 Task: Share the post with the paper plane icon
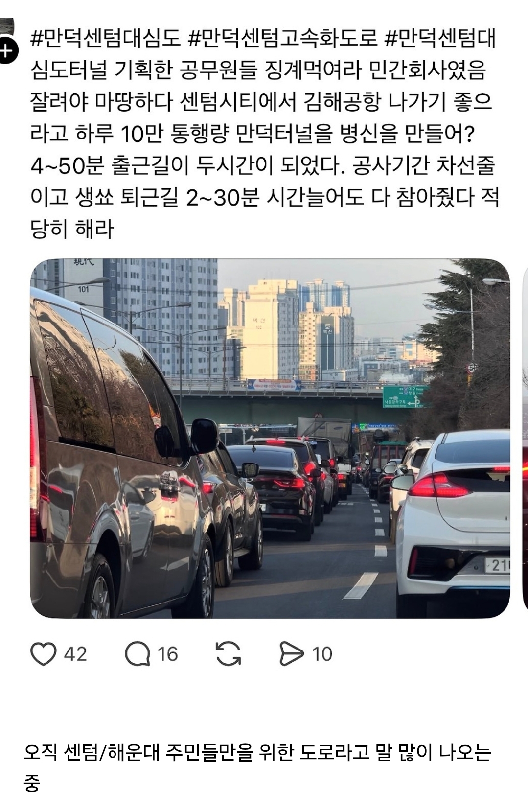(292, 654)
